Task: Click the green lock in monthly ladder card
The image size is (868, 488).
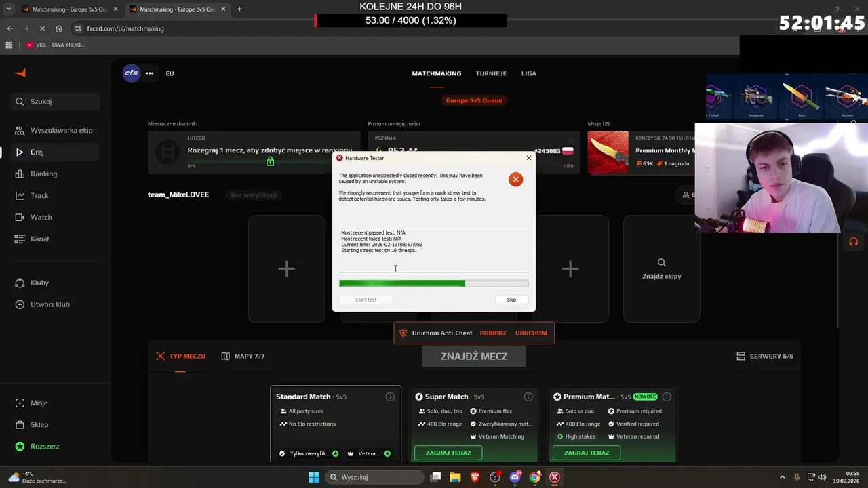Action: coord(270,161)
